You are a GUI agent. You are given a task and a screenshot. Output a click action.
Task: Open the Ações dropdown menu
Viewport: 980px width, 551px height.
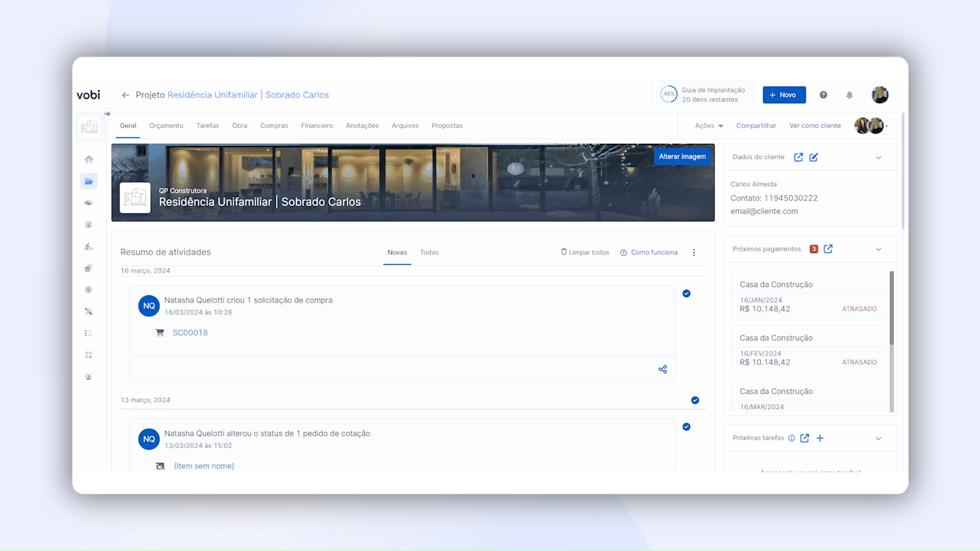[x=709, y=126]
